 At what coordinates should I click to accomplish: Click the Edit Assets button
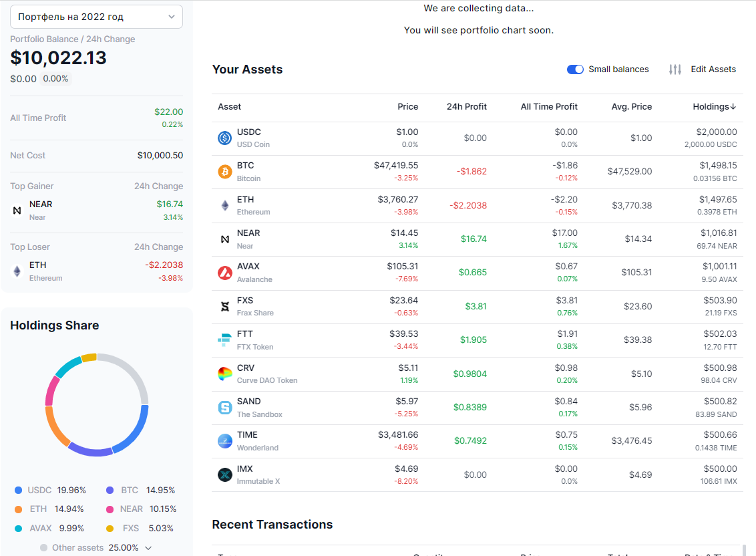[x=703, y=69]
